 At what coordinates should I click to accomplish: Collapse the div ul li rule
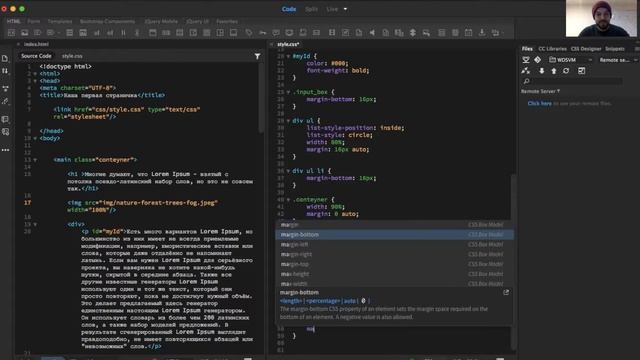pos(288,171)
